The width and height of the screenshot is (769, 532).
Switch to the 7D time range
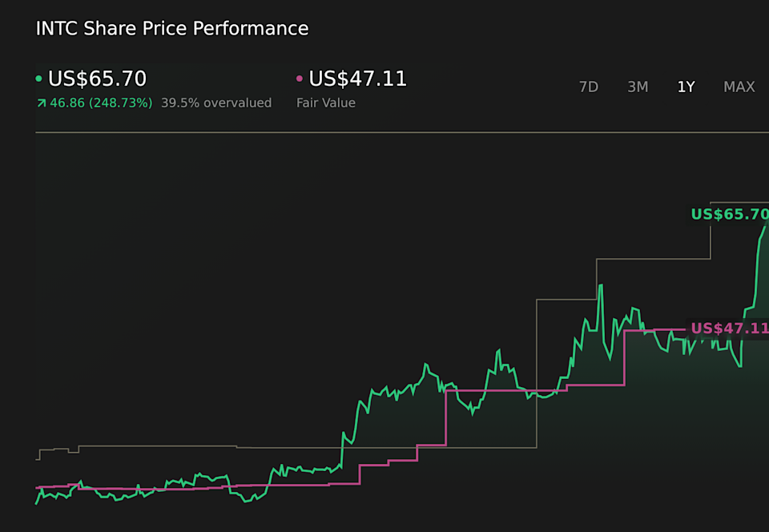(589, 87)
